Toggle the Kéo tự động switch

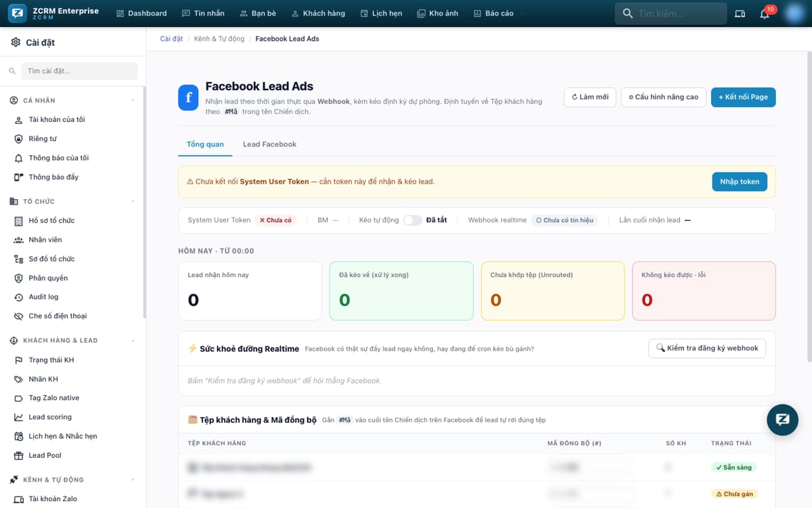pyautogui.click(x=412, y=220)
